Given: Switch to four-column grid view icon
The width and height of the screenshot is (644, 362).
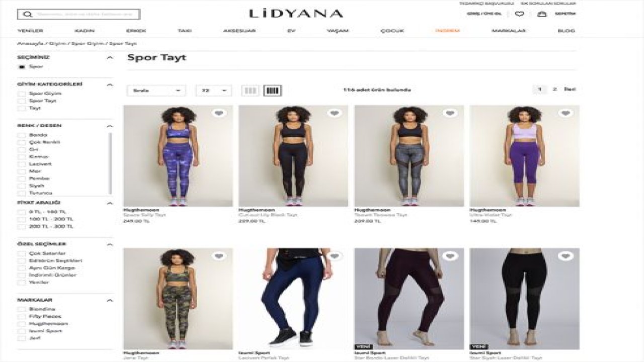Looking at the screenshot, I should 272,90.
